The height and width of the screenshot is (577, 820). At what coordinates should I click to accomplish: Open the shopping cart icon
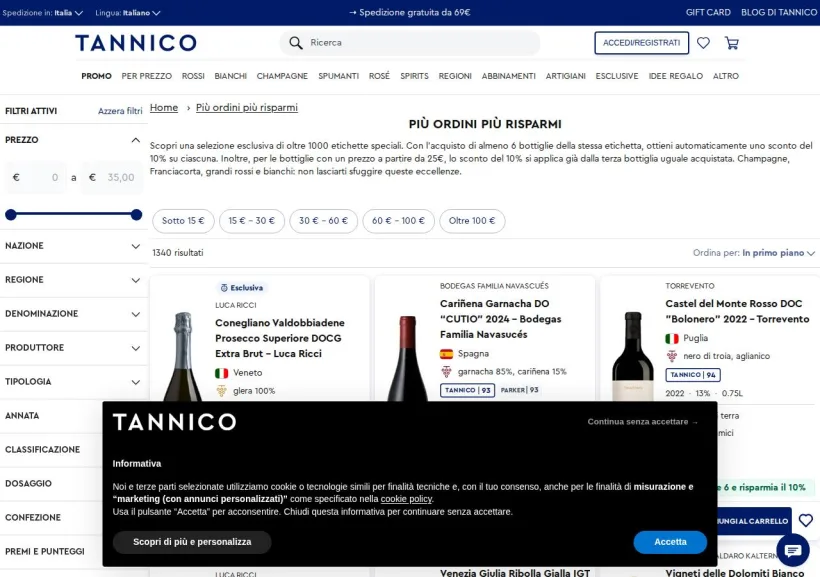point(732,43)
